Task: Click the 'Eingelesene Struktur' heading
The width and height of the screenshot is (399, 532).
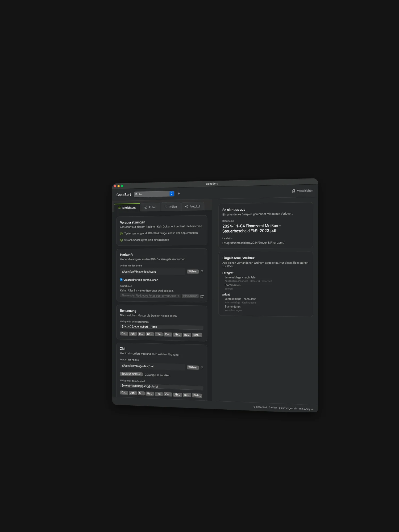Action: 238,258
